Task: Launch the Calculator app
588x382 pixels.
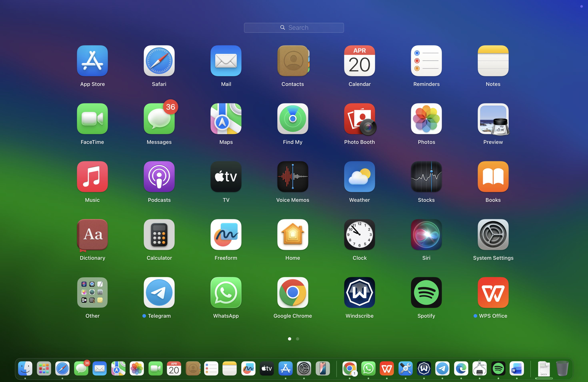Action: (159, 235)
